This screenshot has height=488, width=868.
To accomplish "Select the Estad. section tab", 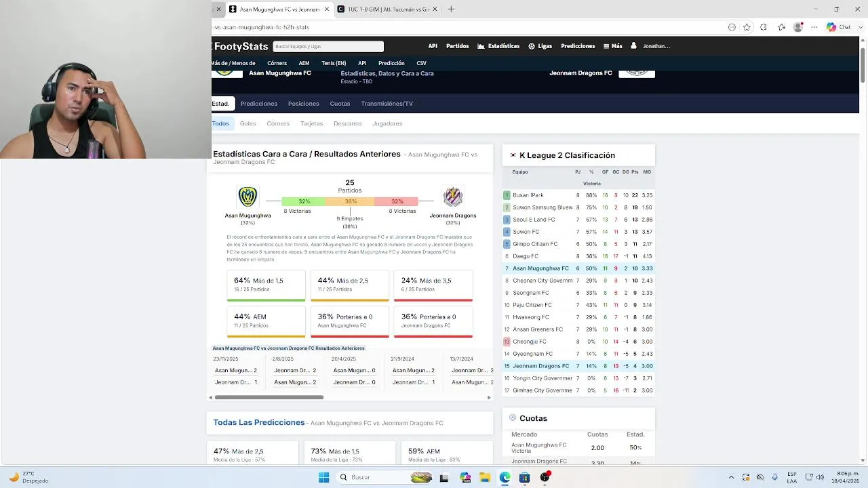I will click(221, 104).
